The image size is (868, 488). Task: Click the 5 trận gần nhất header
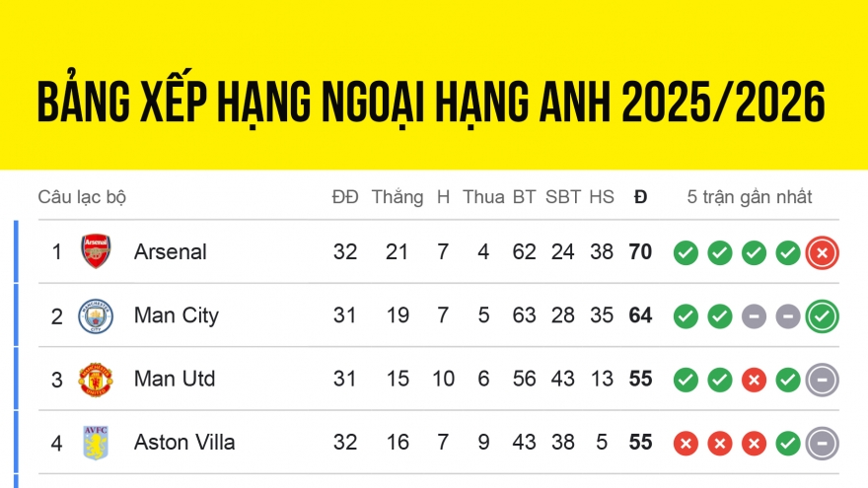point(750,197)
